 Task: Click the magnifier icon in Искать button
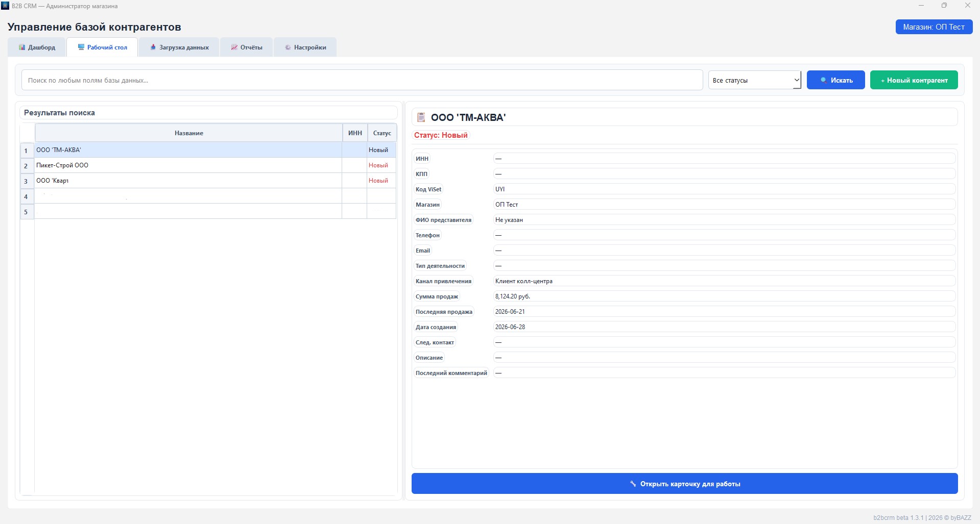[x=823, y=81]
